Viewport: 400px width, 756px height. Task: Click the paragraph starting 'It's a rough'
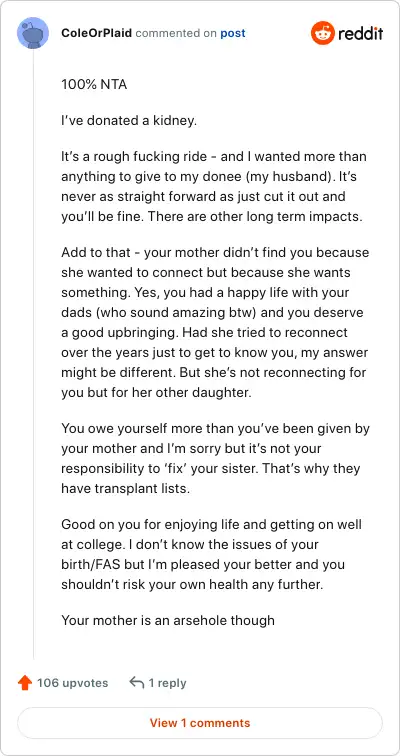[214, 187]
